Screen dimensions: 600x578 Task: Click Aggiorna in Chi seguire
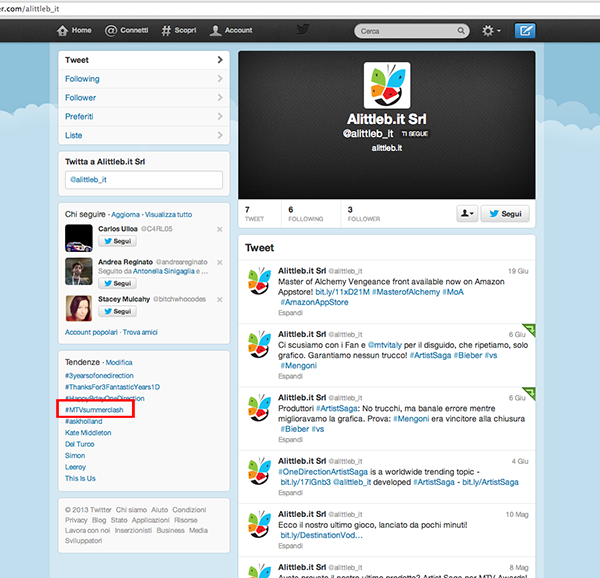point(126,215)
